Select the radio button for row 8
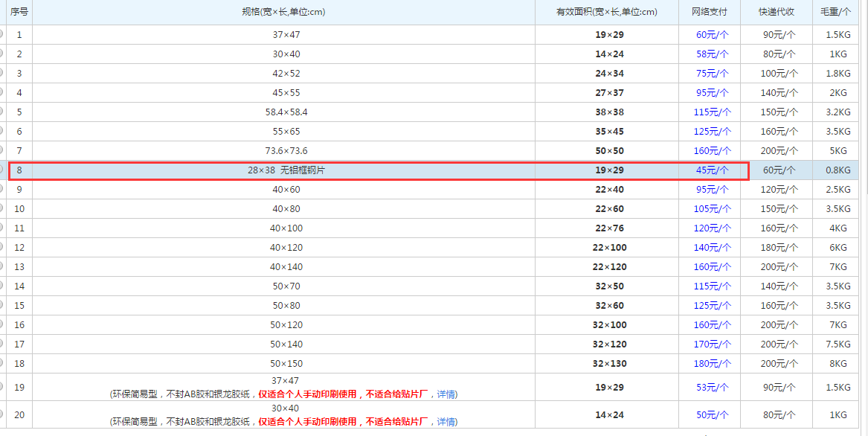The width and height of the screenshot is (868, 436). tap(2, 170)
